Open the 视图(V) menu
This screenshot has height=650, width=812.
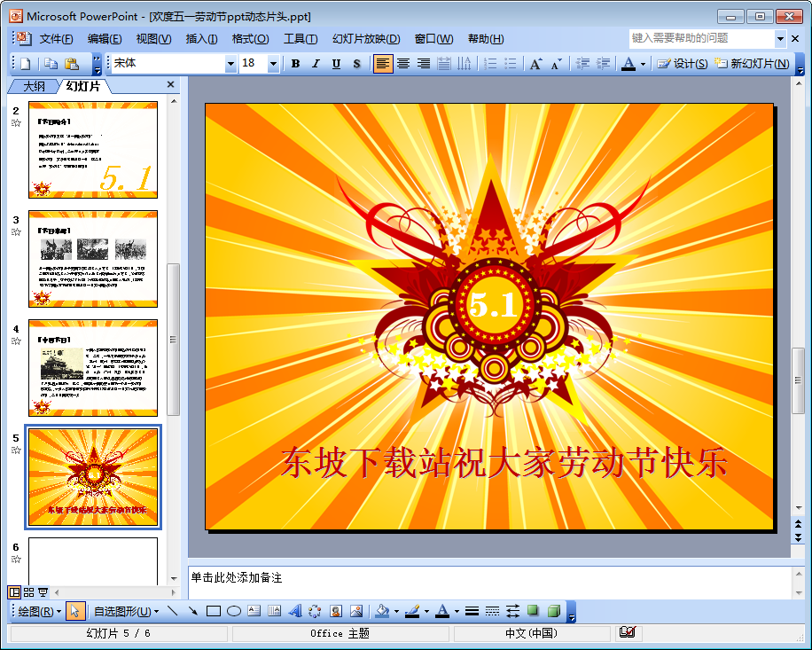[154, 39]
